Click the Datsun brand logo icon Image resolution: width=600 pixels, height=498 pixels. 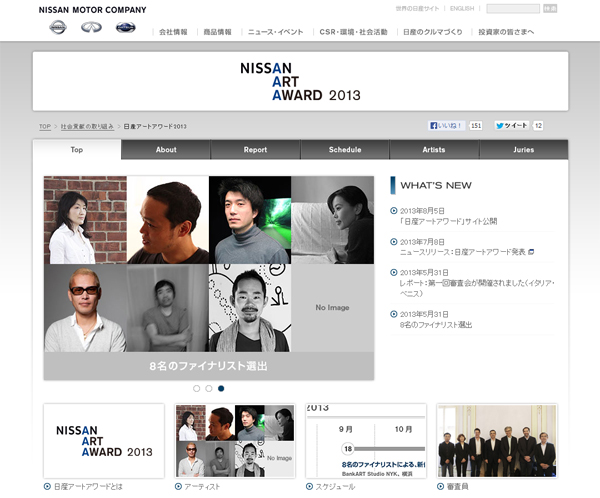(x=126, y=27)
